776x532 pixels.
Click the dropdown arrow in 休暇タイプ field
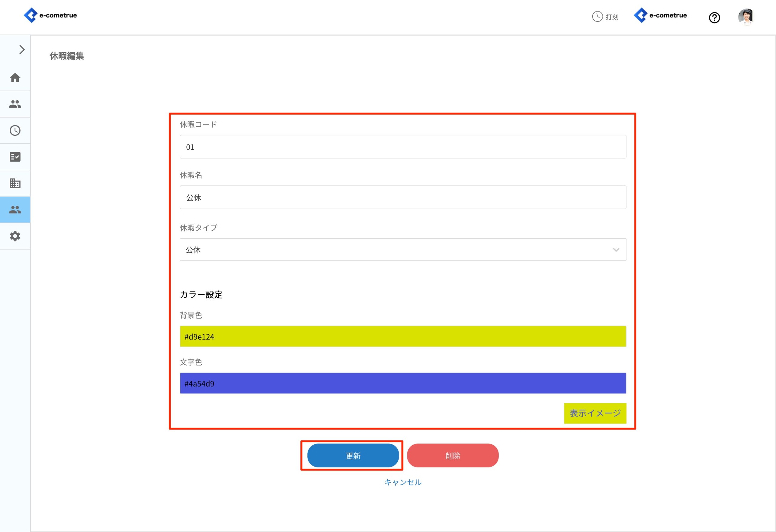[x=616, y=250]
